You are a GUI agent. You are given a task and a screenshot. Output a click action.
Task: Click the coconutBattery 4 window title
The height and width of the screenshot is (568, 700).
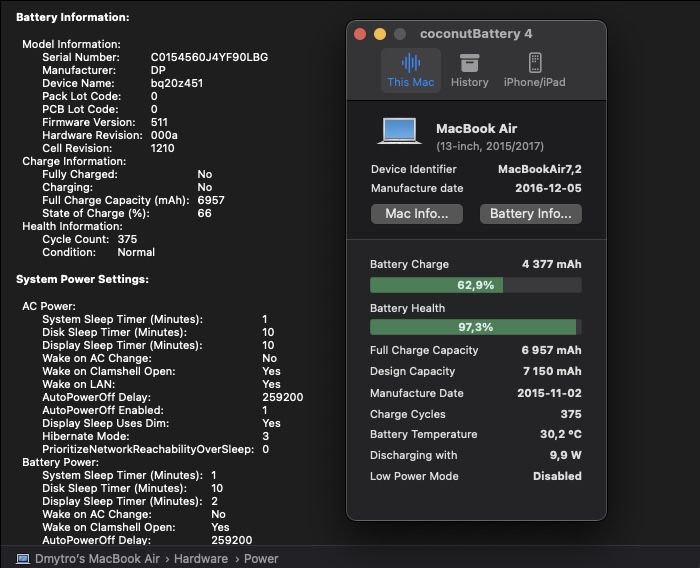coord(476,34)
